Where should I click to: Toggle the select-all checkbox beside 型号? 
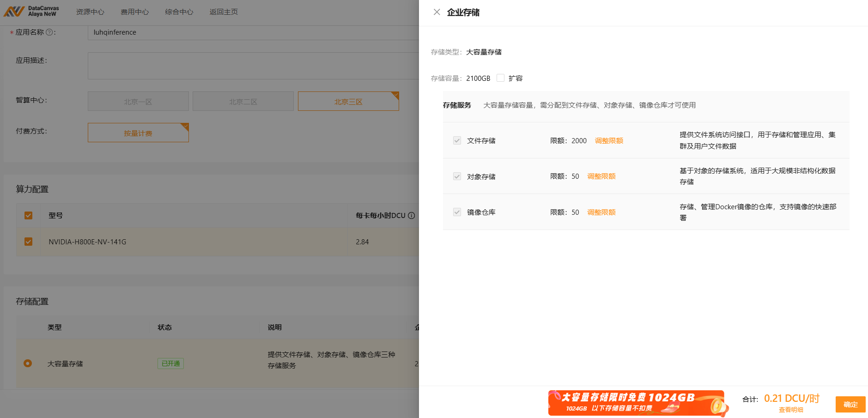[28, 216]
